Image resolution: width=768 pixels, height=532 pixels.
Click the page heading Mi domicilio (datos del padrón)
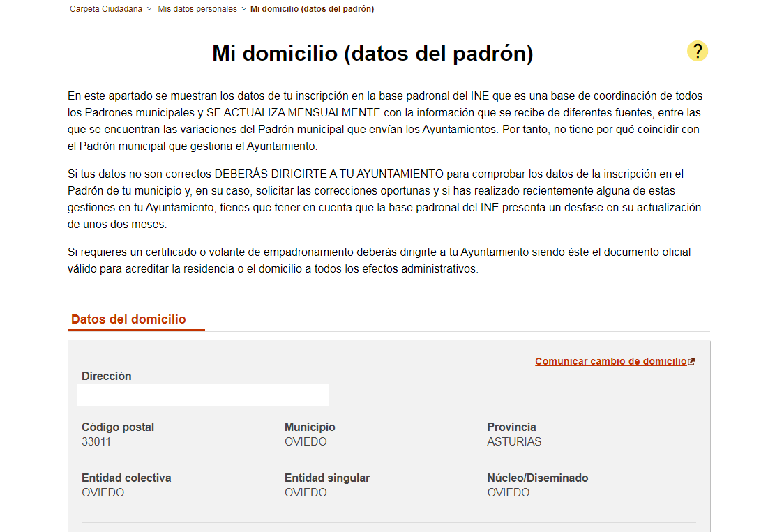click(372, 54)
